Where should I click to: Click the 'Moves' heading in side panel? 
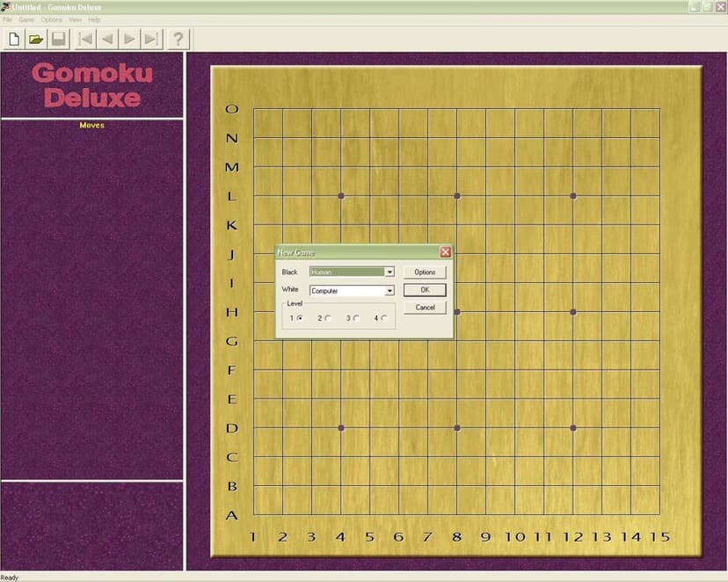92,126
